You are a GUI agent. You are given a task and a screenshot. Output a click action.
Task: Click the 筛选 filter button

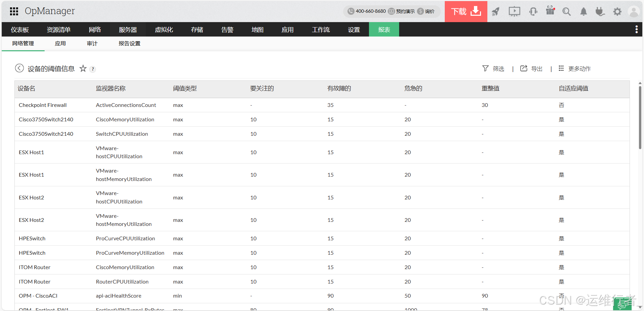coord(493,68)
